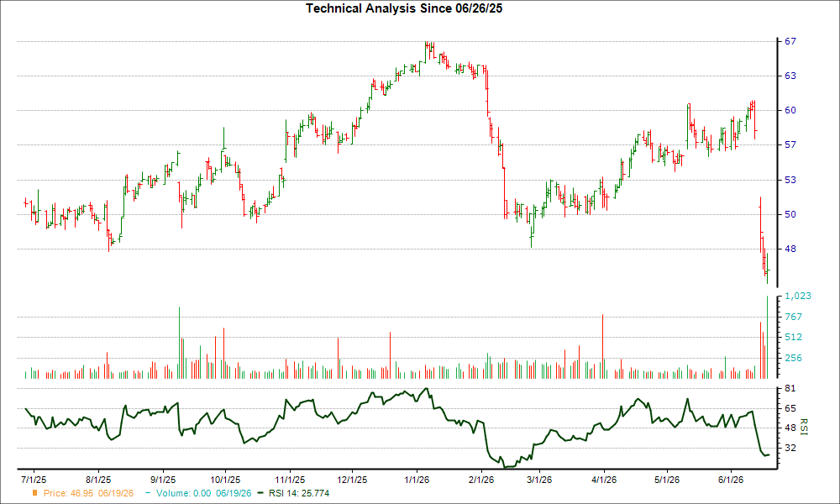Click the price axis label 57
This screenshot has width=840, height=504.
790,145
